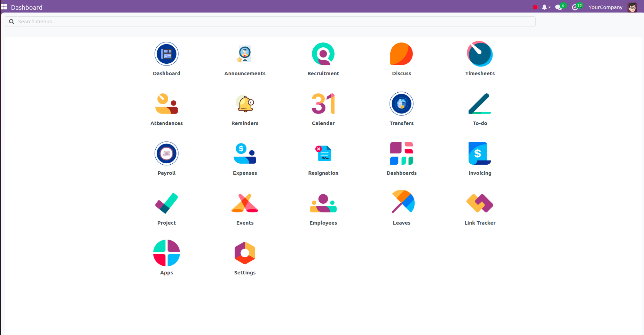Click the Dashboard title in top bar
Viewport: 644px width, 335px height.
pos(27,7)
